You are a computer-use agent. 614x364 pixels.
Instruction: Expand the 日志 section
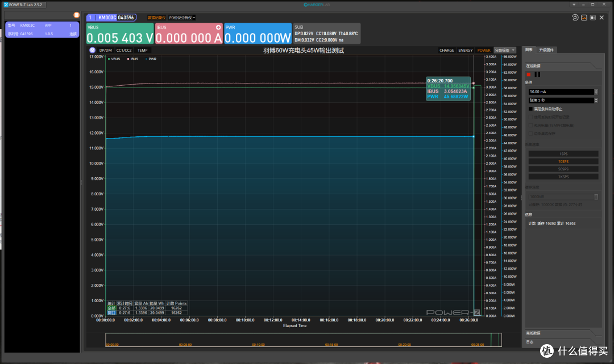(x=562, y=342)
